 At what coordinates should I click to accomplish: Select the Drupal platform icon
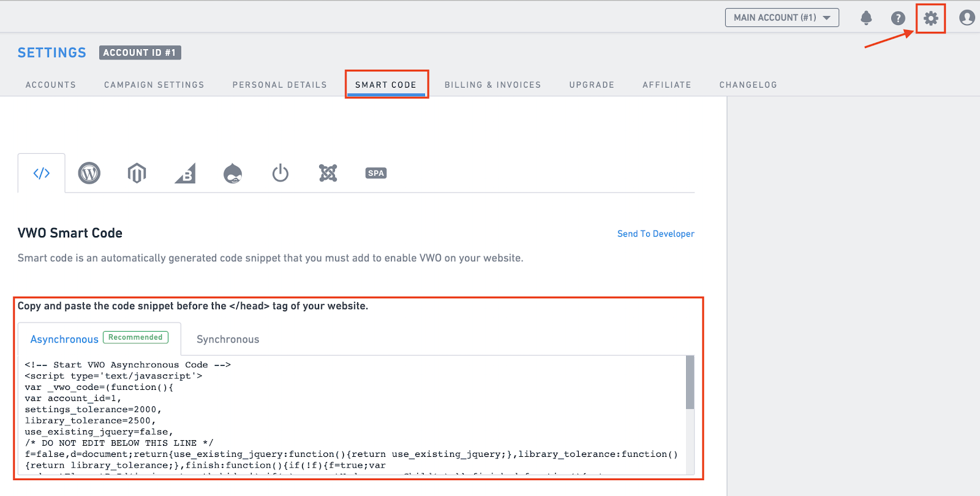pos(233,174)
